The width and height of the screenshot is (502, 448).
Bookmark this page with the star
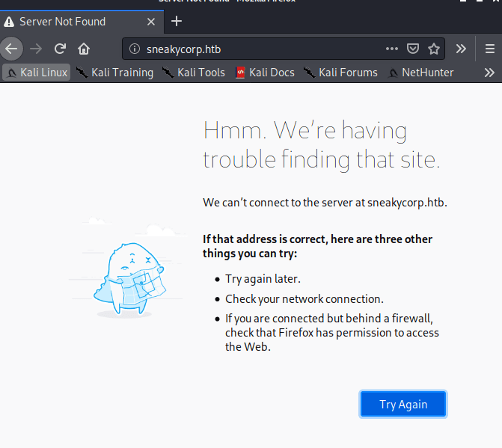pyautogui.click(x=434, y=49)
